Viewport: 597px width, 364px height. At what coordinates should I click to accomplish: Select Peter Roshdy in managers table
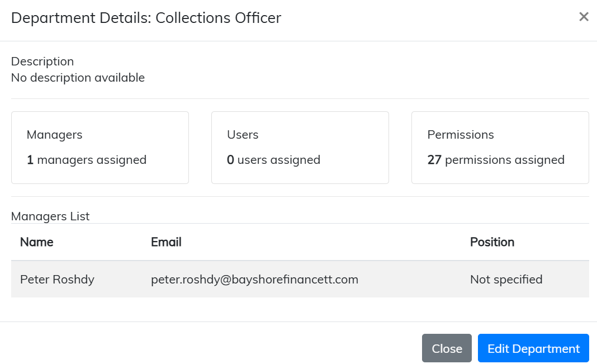pos(57,279)
